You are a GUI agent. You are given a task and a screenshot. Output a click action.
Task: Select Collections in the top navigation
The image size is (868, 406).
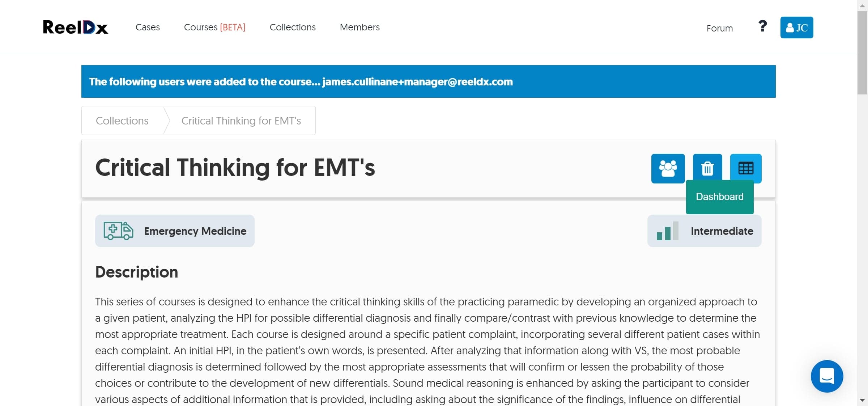tap(293, 27)
